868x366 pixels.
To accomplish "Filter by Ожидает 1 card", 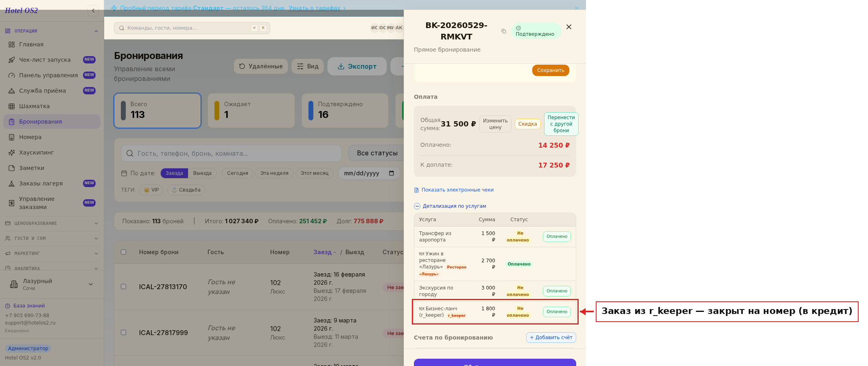I will click(x=251, y=111).
